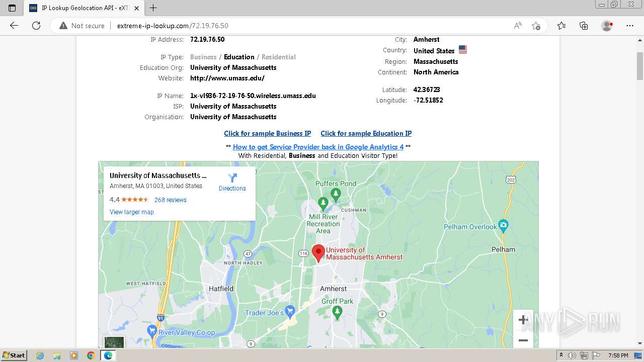Open the 268 reviews link
The width and height of the screenshot is (644, 362).
(x=171, y=200)
